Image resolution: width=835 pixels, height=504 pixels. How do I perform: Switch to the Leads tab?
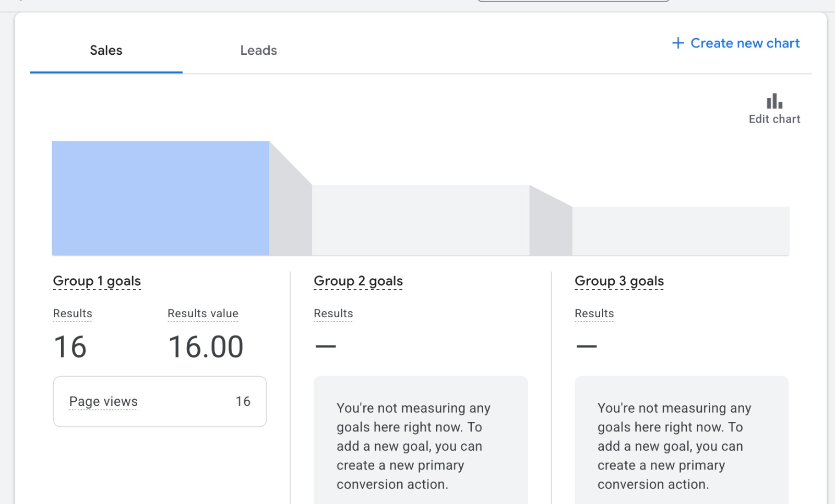coord(258,51)
